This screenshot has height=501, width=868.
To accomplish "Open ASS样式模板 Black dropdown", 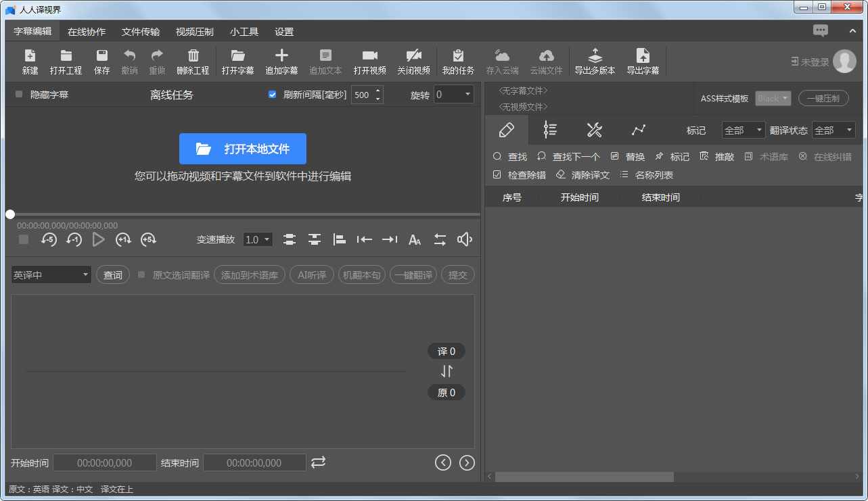I will (x=773, y=98).
